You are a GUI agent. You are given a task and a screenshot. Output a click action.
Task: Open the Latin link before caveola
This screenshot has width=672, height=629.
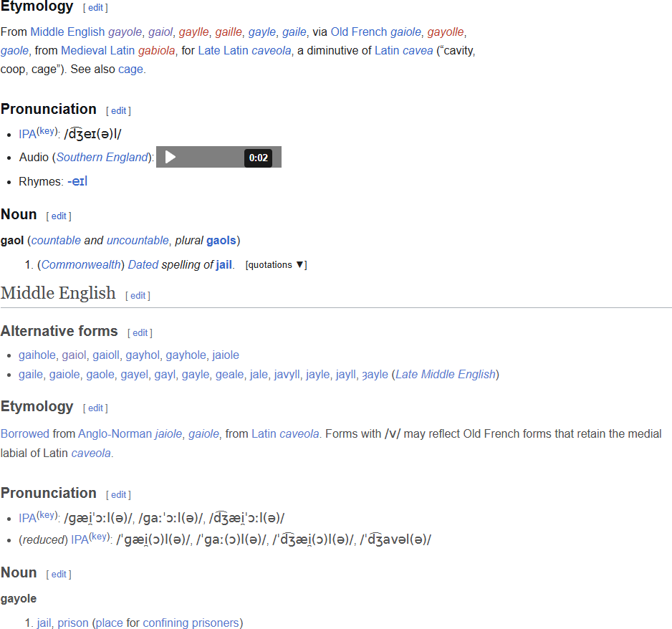pyautogui.click(x=264, y=433)
